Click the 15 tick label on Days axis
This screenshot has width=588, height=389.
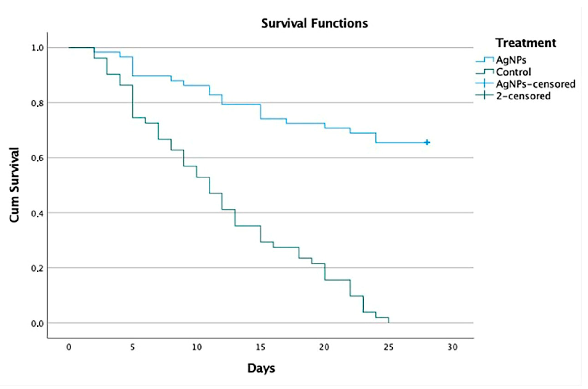(x=260, y=348)
